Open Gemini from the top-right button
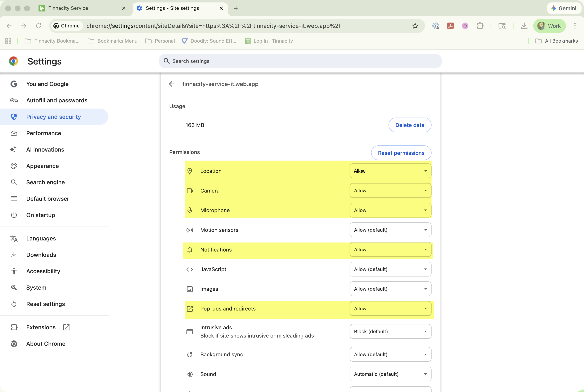The height and width of the screenshot is (392, 584). click(x=564, y=8)
